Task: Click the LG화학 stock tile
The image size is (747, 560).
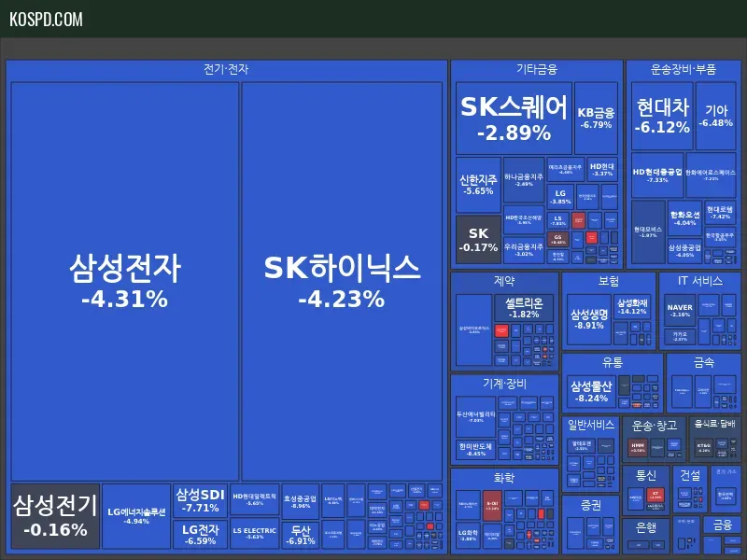Action: tap(468, 536)
